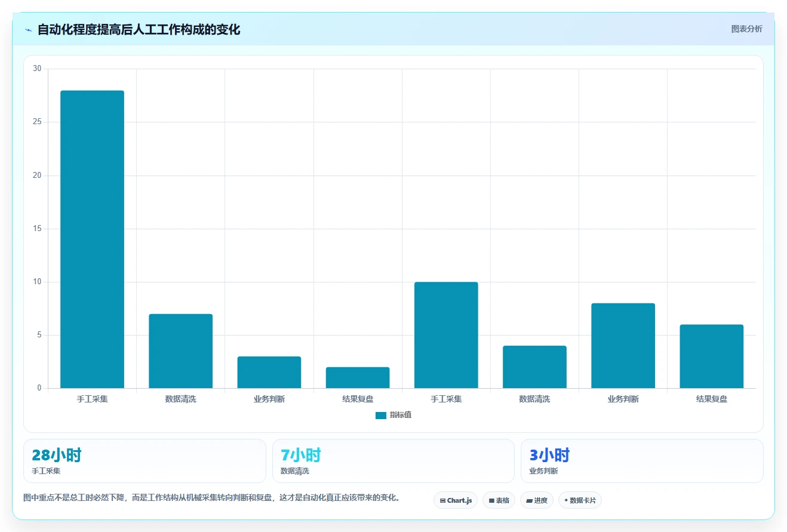Click the 进度 tag chip
Image resolution: width=787 pixels, height=532 pixels.
point(537,500)
